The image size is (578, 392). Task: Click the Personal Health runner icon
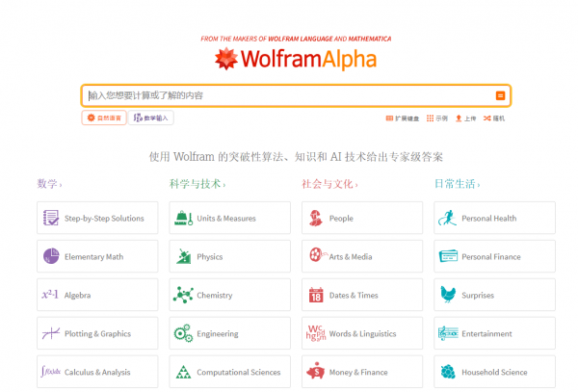(x=447, y=218)
